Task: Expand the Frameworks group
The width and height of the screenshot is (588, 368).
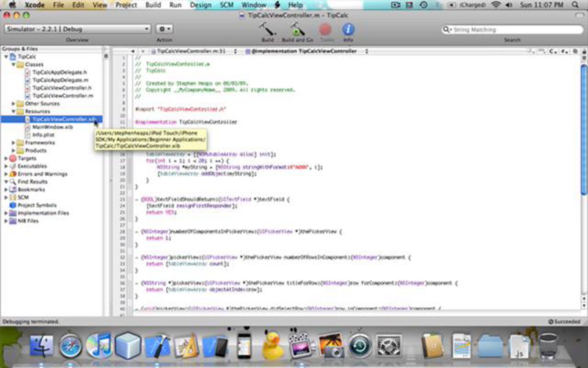Action: point(13,143)
